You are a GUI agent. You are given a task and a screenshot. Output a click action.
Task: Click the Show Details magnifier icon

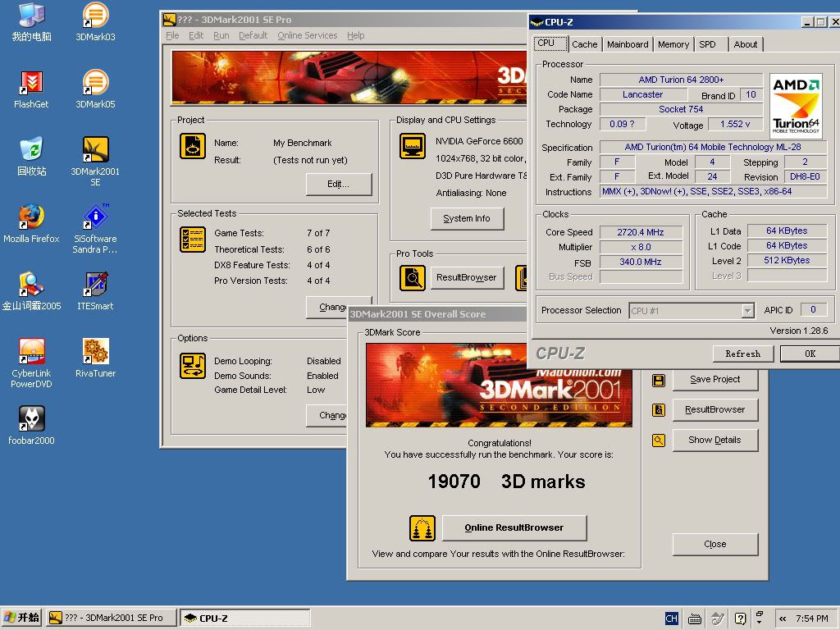pos(659,441)
